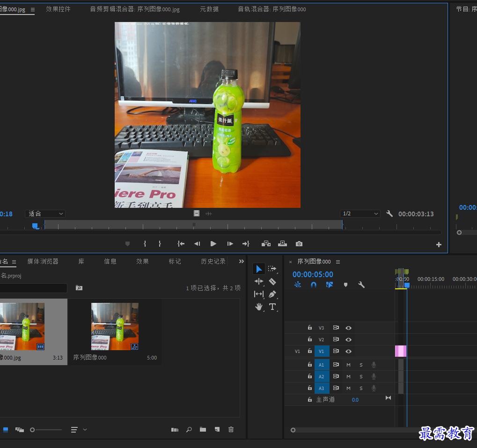Screen dimensions: 477x448
Task: Toggle timeline Snap magnet
Action: point(314,285)
